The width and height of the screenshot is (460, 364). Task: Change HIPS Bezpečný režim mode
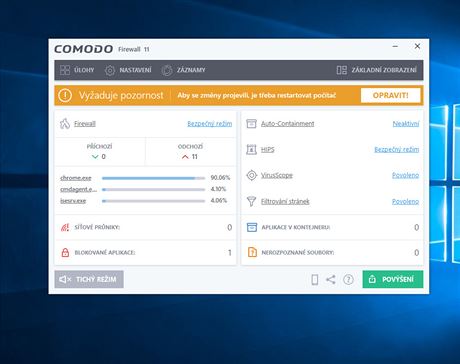397,149
